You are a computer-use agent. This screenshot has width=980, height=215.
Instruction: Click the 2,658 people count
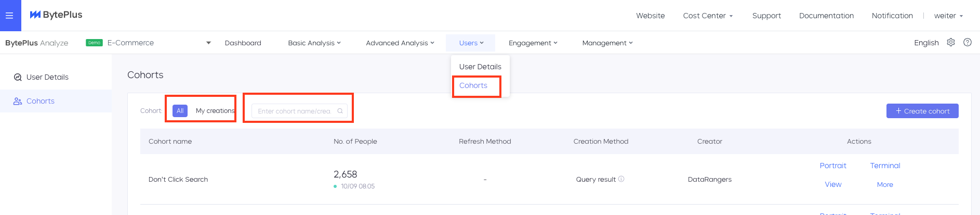345,174
